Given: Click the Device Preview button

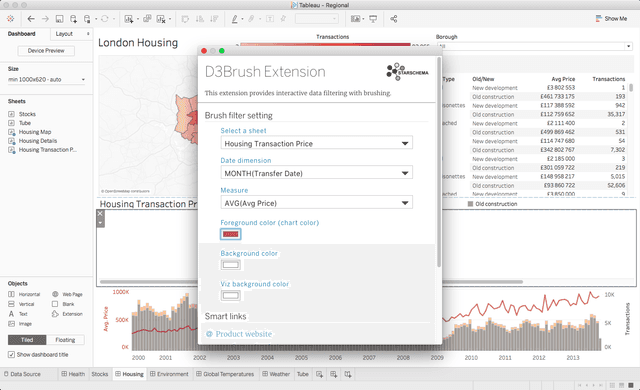Looking at the screenshot, I should tap(46, 51).
